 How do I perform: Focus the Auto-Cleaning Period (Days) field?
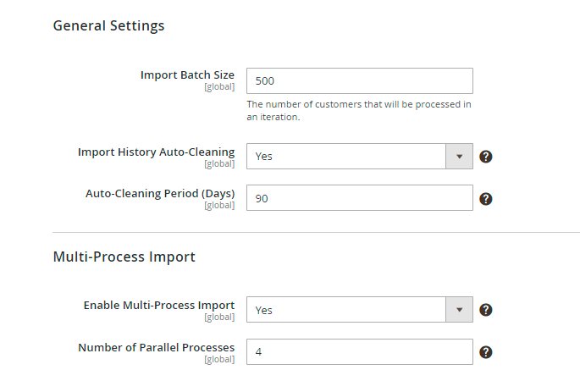coord(359,199)
